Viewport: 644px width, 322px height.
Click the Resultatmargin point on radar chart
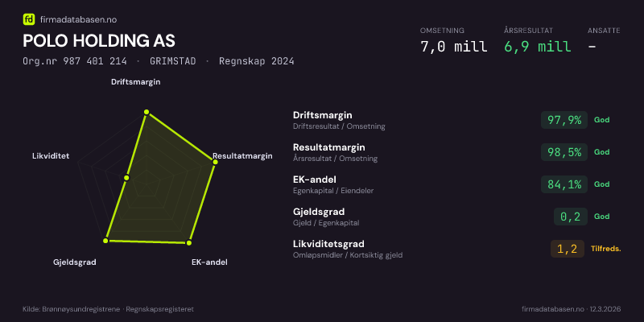tap(216, 162)
